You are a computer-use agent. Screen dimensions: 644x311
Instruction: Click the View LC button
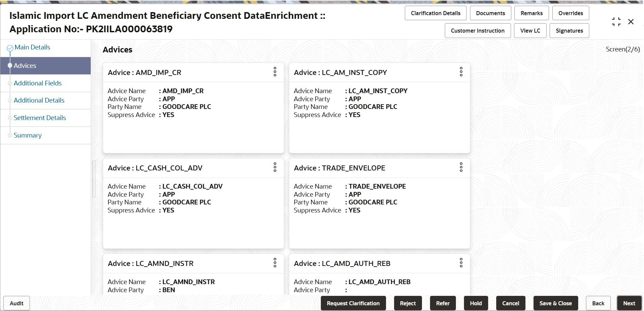coord(530,31)
